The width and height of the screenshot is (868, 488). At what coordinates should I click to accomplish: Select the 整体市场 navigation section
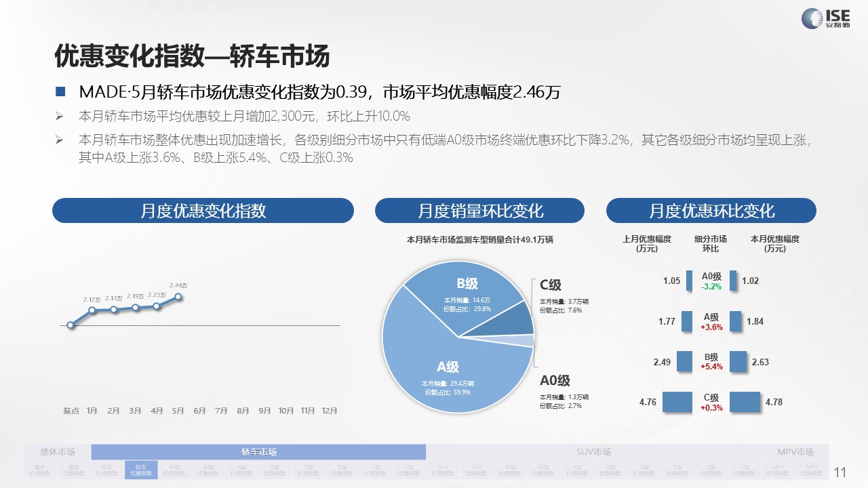click(x=58, y=452)
